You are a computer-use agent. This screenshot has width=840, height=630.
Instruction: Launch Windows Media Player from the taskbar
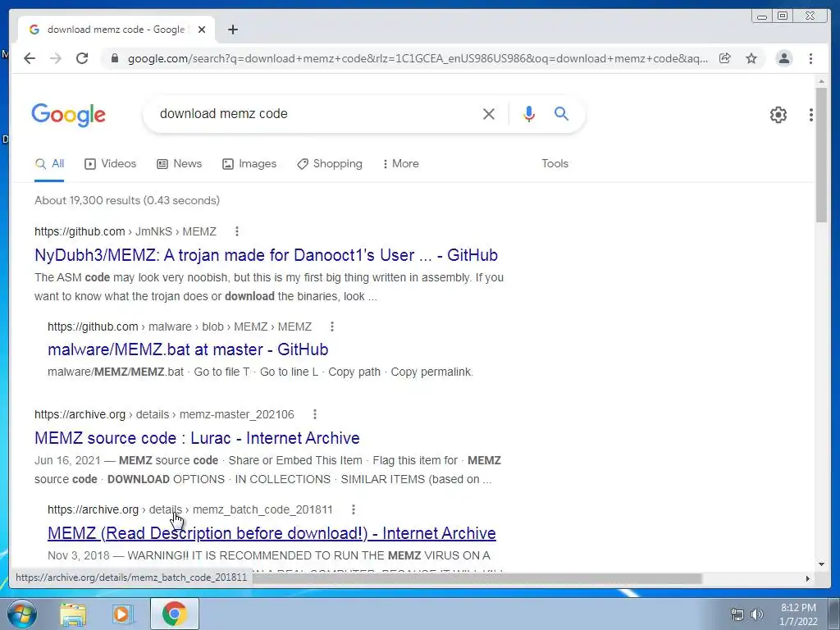click(123, 614)
